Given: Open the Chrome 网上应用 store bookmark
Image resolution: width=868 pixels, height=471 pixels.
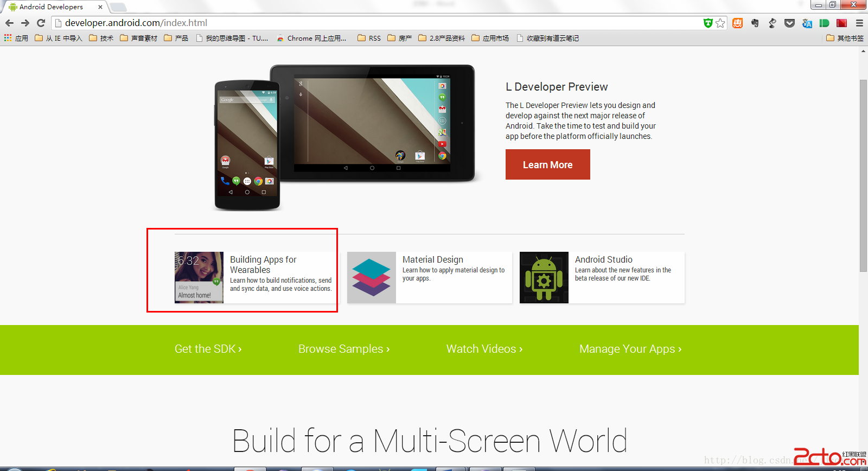Looking at the screenshot, I should [311, 38].
